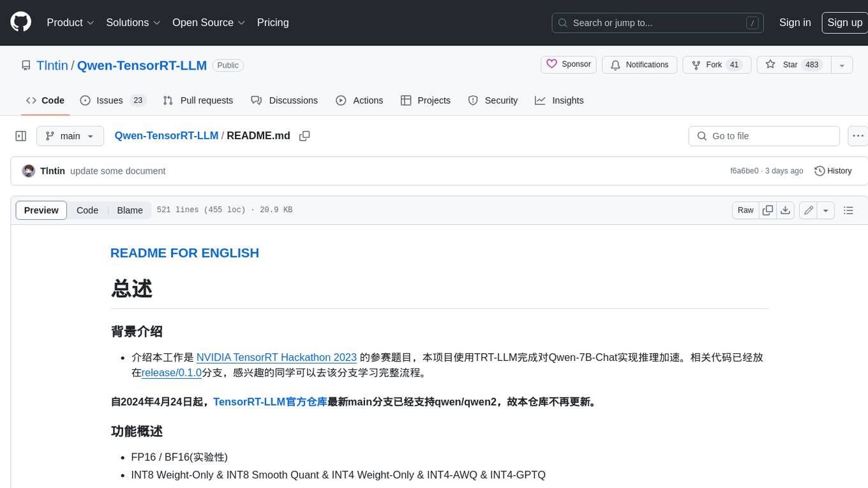
Task: Open README FOR ENGLISH link
Action: (184, 253)
